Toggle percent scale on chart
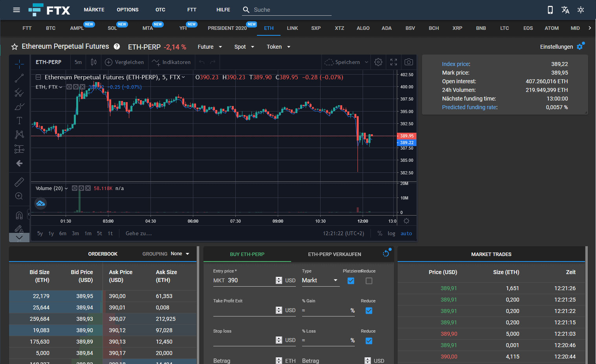The height and width of the screenshot is (364, 596). point(380,233)
